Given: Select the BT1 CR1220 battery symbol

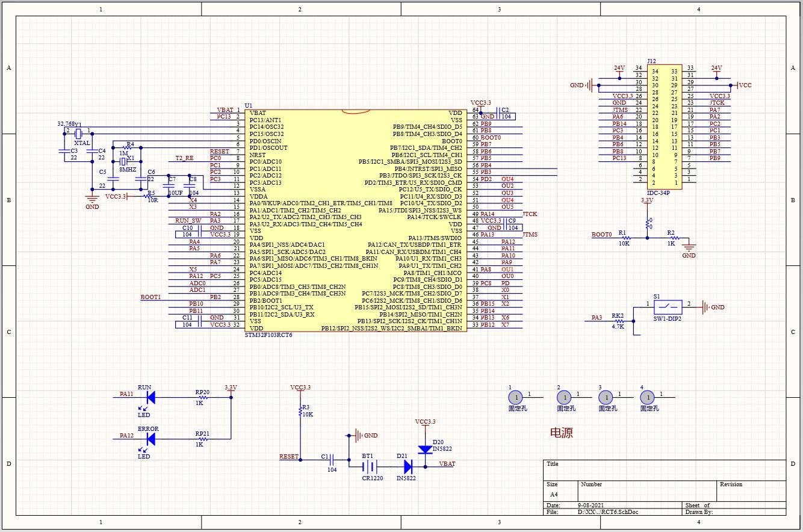Looking at the screenshot, I should click(371, 466).
